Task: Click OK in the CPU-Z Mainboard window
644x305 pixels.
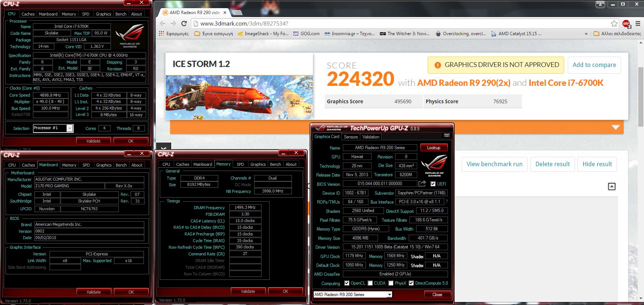Action: [x=131, y=292]
